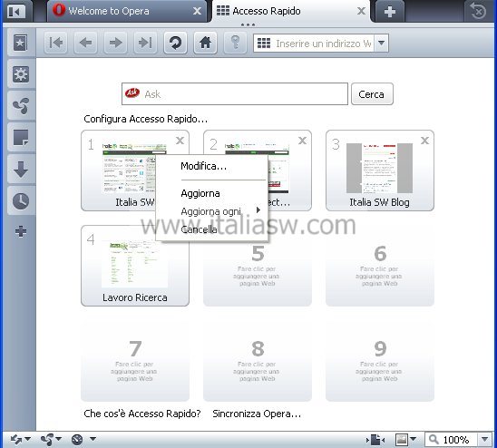Open the Lavoro Ricerca speed dial thumbnail
The image size is (497, 448).
[x=135, y=266]
